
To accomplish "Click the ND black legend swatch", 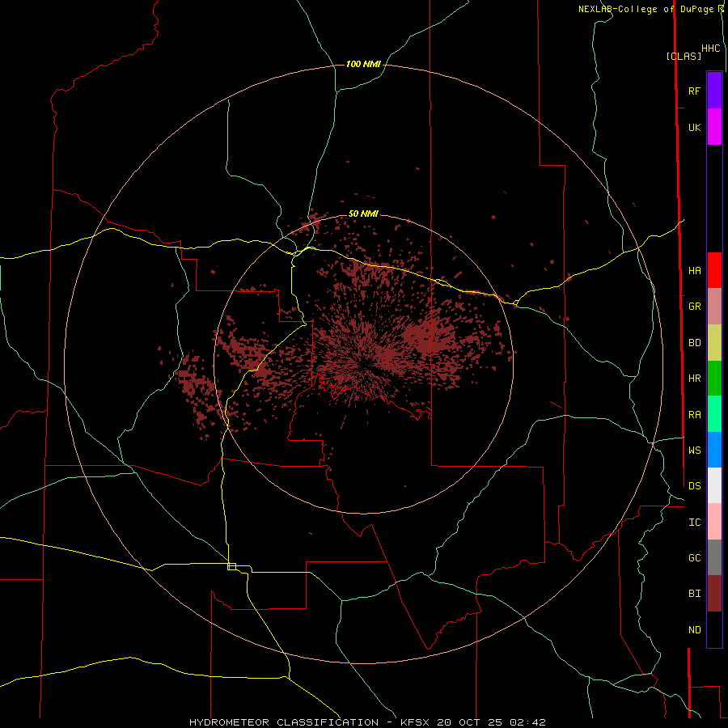I will click(714, 629).
